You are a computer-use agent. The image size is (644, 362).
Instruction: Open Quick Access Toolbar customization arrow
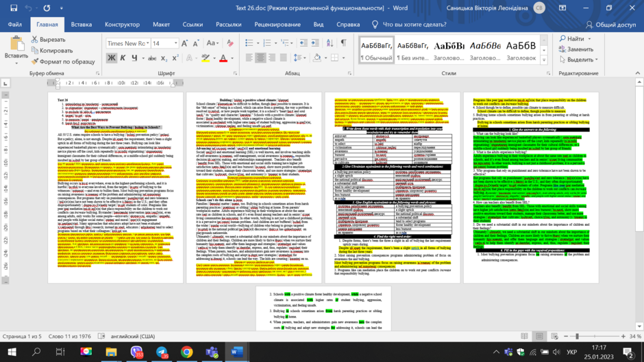tap(62, 8)
